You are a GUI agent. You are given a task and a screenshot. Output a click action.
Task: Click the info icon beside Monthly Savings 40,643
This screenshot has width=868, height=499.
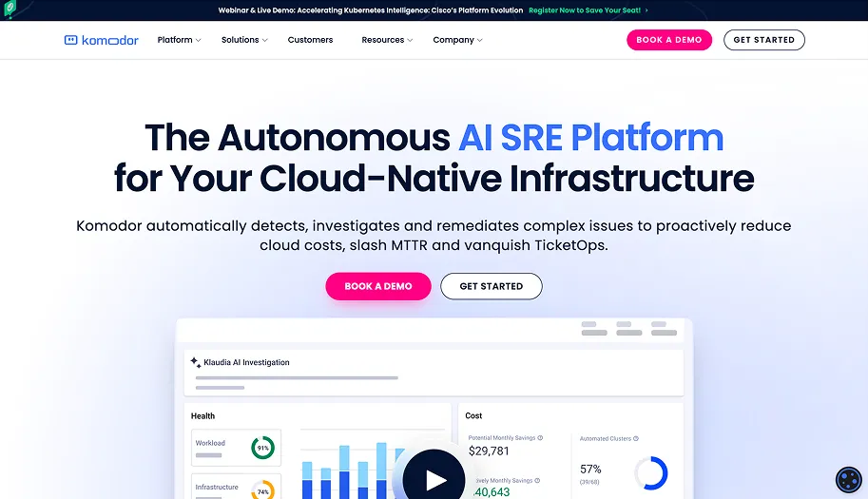[537, 481]
